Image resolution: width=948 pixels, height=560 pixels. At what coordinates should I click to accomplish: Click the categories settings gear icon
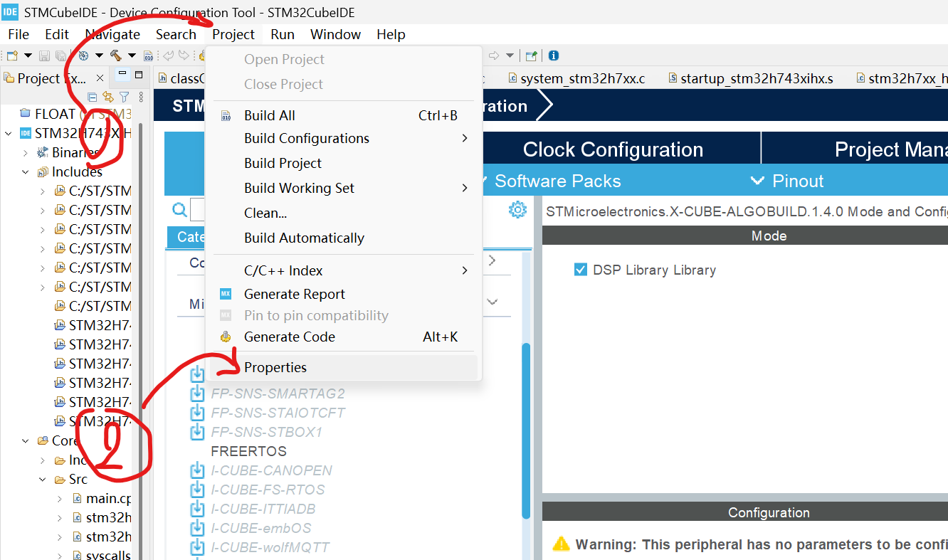click(517, 210)
